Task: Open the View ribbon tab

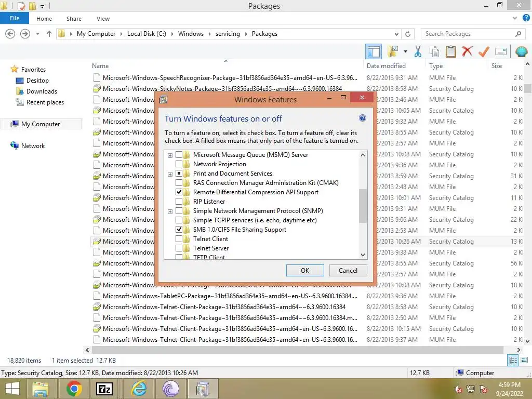Action: click(103, 19)
